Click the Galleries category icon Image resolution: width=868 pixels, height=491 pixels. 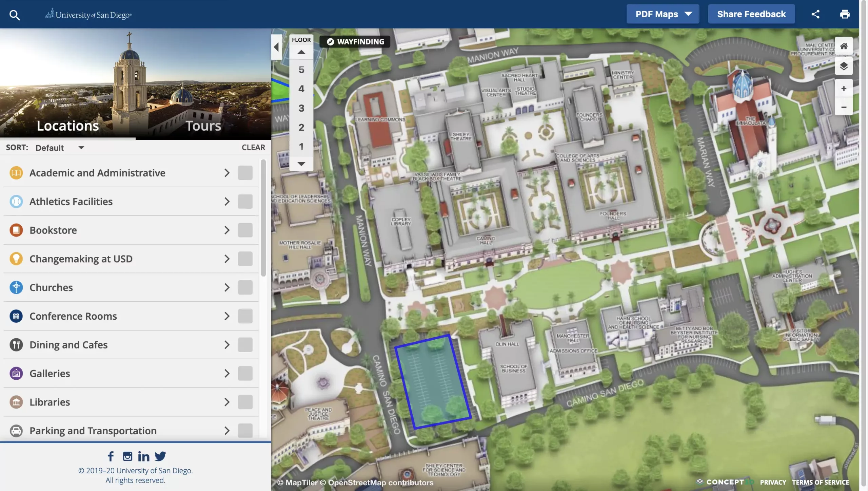pyautogui.click(x=16, y=373)
